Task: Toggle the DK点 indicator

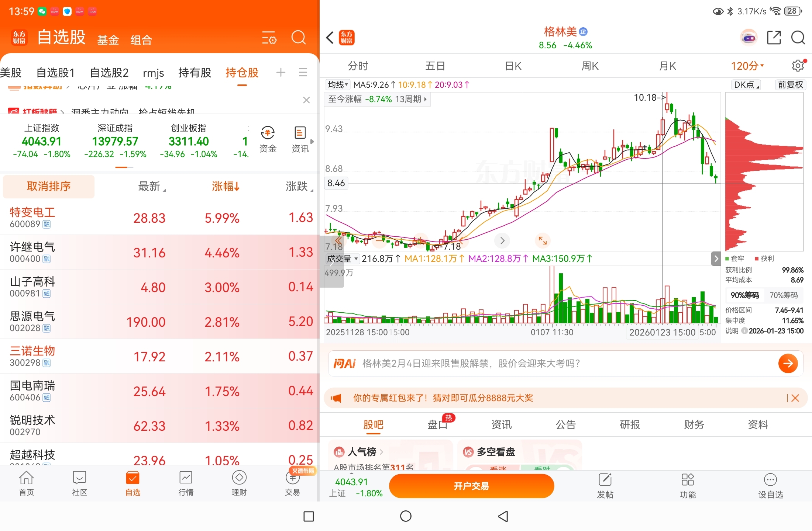Action: (x=746, y=85)
